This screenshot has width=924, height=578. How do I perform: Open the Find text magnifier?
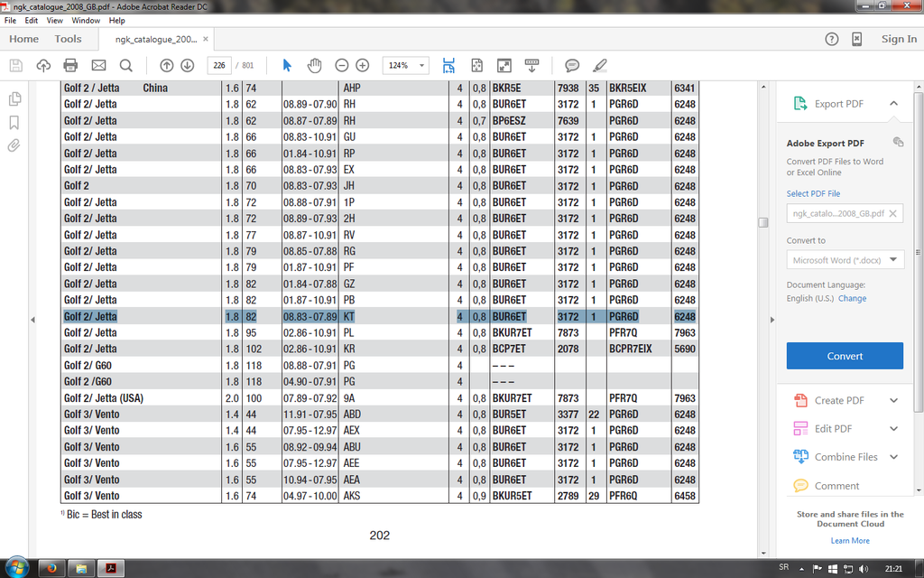coord(125,65)
